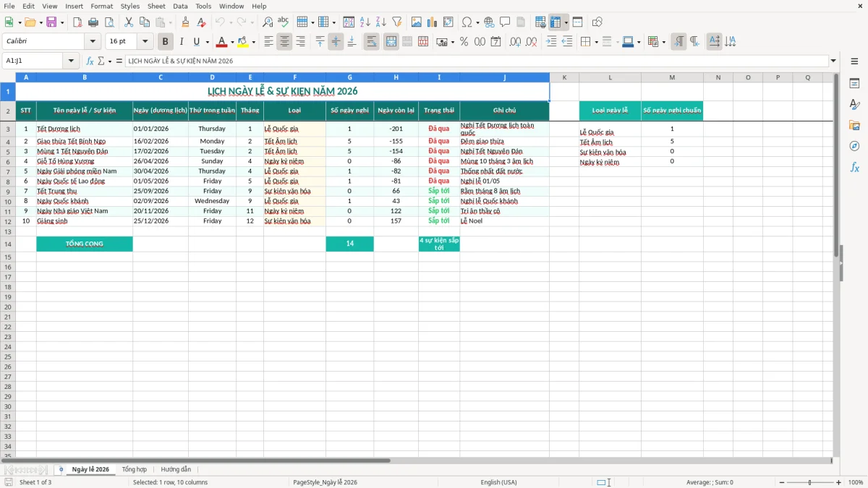This screenshot has height=488, width=868.
Task: Click row header 14
Action: point(8,244)
